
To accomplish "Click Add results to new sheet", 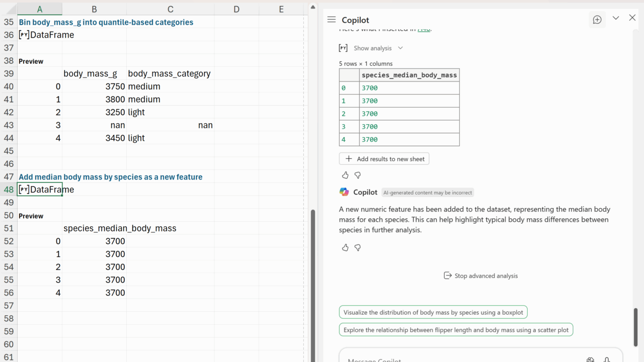I will coord(384,159).
